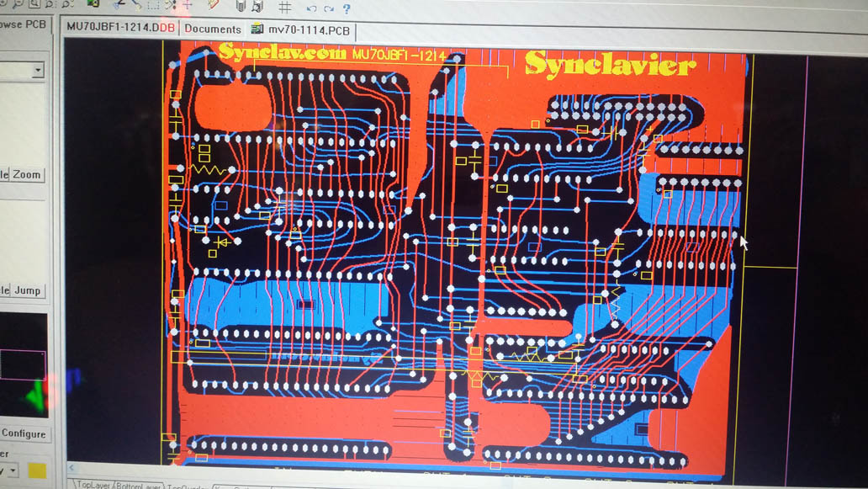Click the Zoom Out magnifier icon

pyautogui.click(x=19, y=4)
